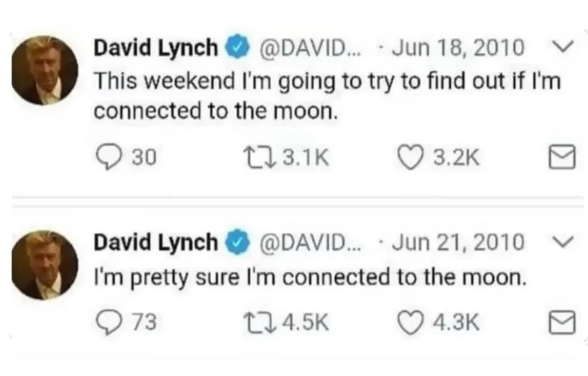Viewport: 588px width, 376px height.
Task: Click the @DAVID... handle on first tweet
Action: [x=309, y=49]
